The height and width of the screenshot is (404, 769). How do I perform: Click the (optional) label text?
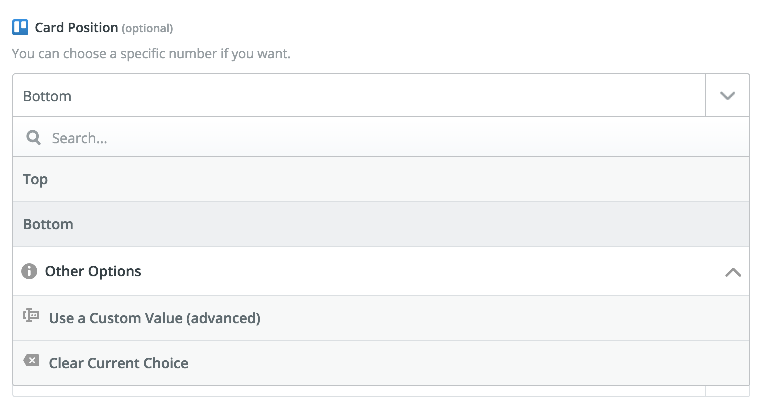tap(147, 28)
